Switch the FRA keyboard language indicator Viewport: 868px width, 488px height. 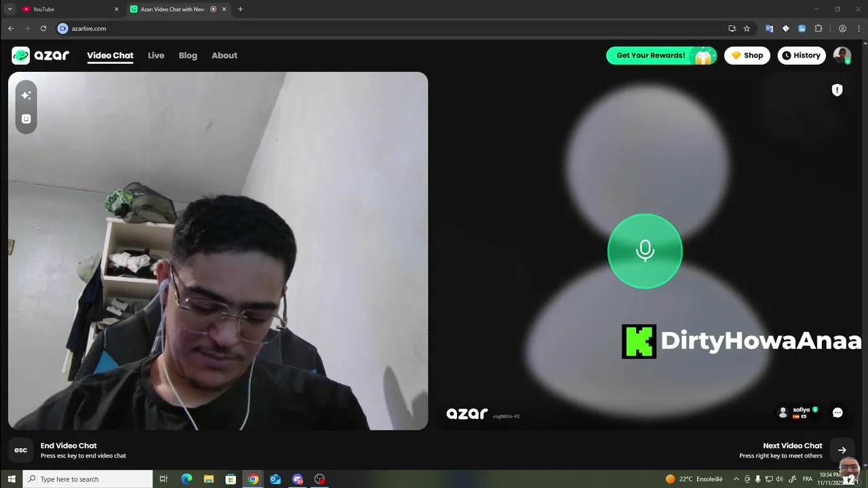coord(807,479)
